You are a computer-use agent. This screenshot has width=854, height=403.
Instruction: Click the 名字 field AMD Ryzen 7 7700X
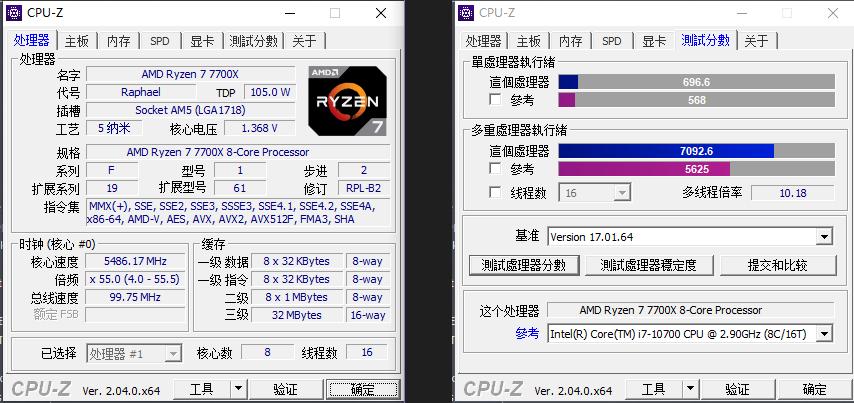190,74
